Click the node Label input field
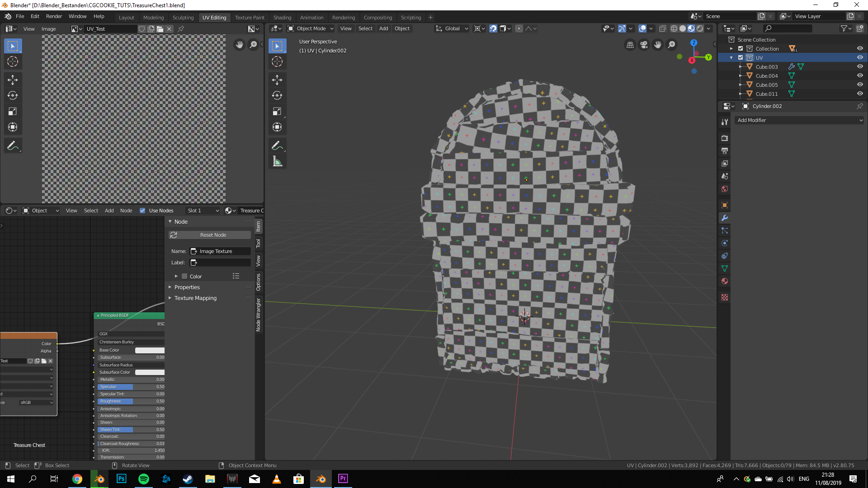 tap(220, 263)
